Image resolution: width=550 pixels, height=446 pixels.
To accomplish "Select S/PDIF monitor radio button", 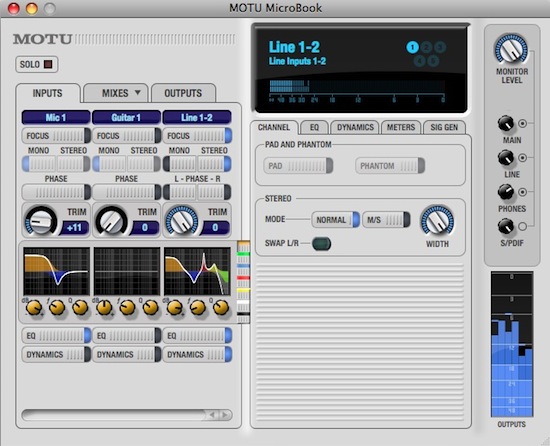I will click(x=522, y=227).
